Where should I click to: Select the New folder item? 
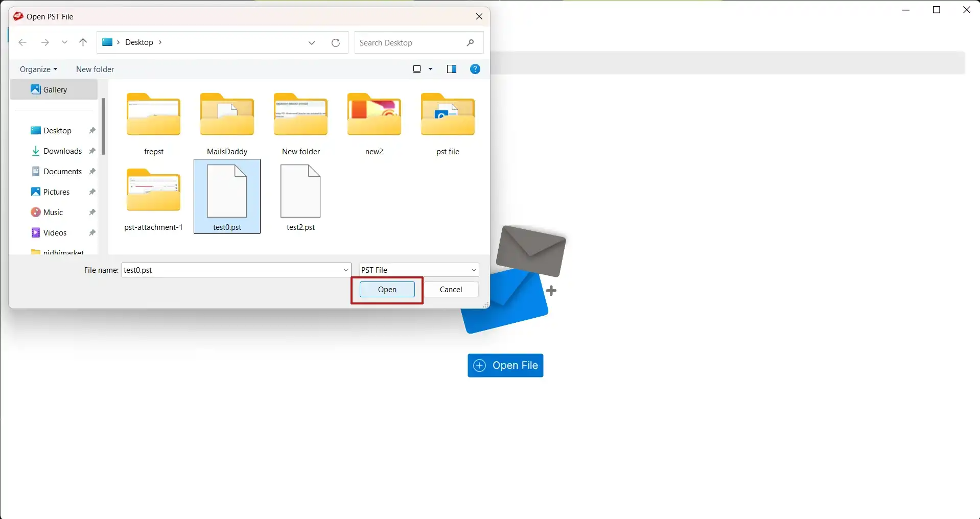[301, 123]
